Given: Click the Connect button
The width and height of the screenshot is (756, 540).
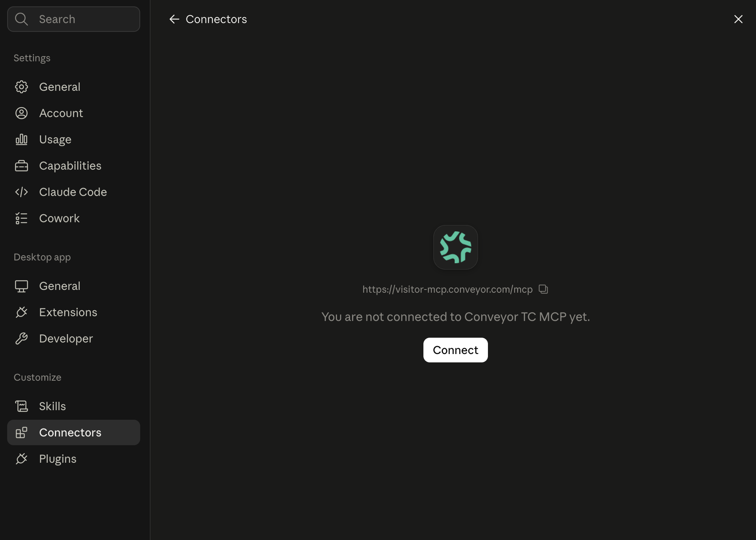Looking at the screenshot, I should (x=456, y=350).
